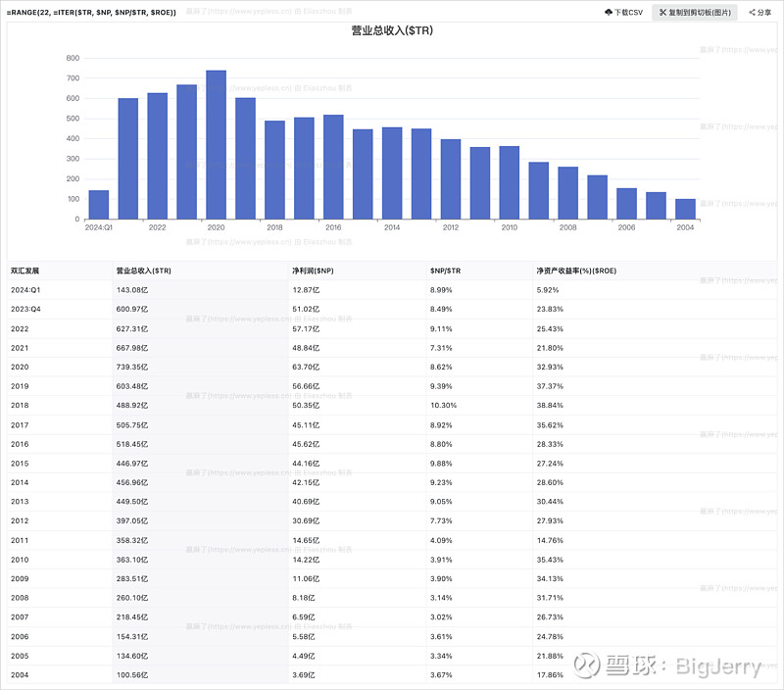Image resolution: width=784 pixels, height=690 pixels.
Task: Click revenue cell 603.48亿
Action: point(132,386)
